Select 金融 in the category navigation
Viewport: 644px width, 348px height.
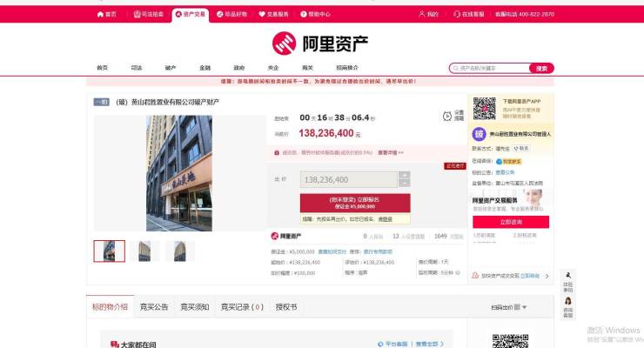pyautogui.click(x=205, y=68)
